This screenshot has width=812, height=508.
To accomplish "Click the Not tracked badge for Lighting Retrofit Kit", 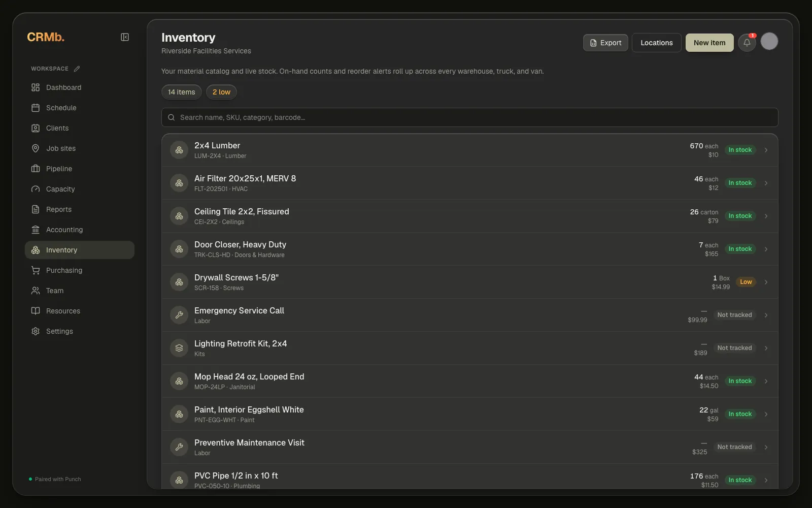I will click(x=734, y=348).
